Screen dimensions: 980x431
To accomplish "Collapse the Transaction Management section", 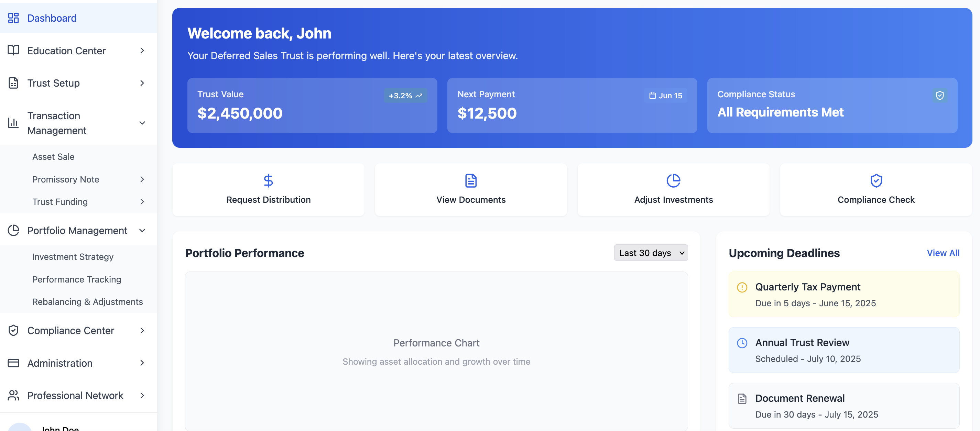I will tap(142, 123).
